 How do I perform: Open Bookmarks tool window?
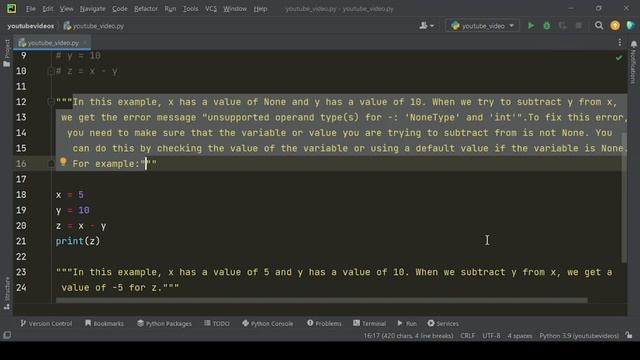click(x=104, y=323)
